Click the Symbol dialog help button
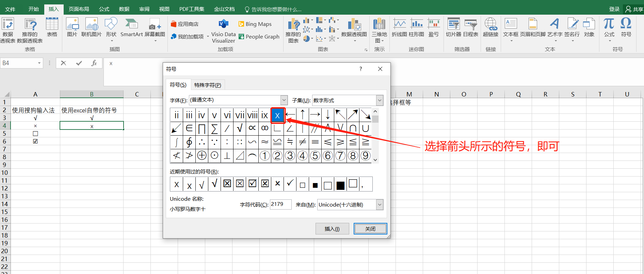The width and height of the screenshot is (644, 274). coord(361,69)
